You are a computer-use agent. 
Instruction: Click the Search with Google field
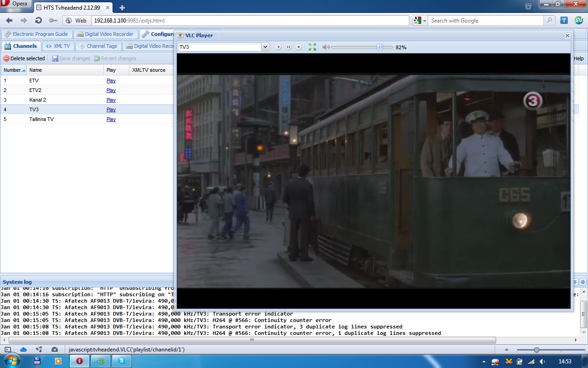486,21
